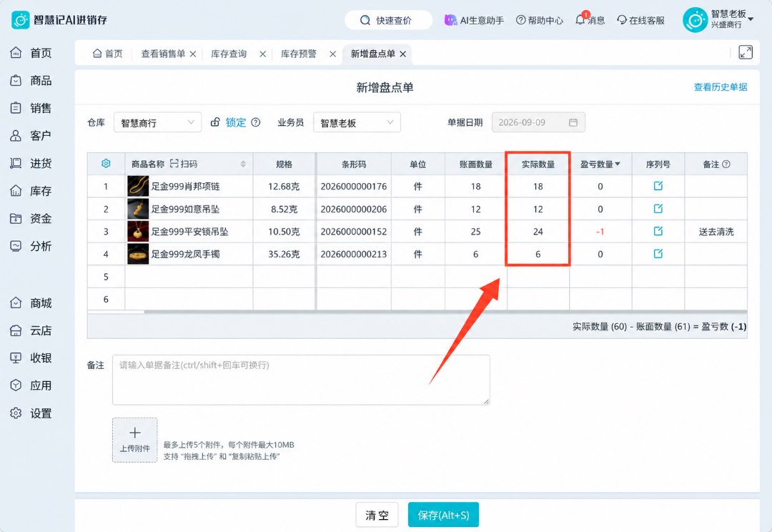Click 足金999龙凤手镯 product thumbnail
Image resolution: width=772 pixels, height=532 pixels.
pos(138,254)
